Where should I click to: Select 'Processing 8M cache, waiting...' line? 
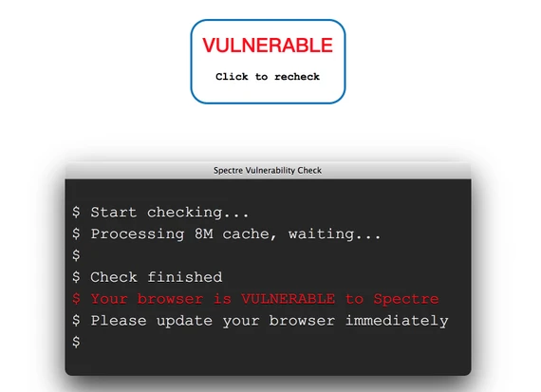coord(227,234)
